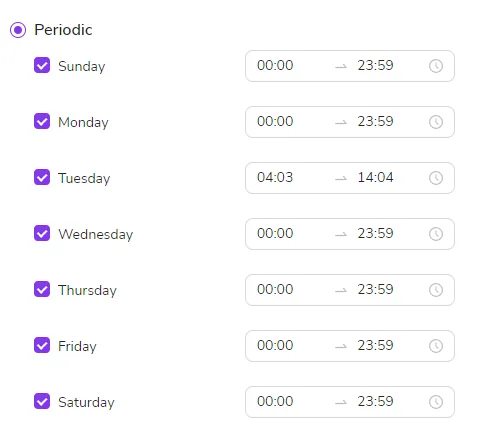Screen dimensions: 480x440
Task: Click Sunday start time 00:00 field
Action: [275, 65]
